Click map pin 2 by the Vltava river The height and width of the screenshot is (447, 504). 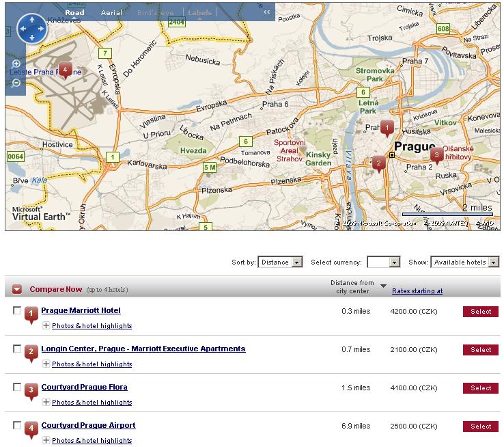(378, 163)
